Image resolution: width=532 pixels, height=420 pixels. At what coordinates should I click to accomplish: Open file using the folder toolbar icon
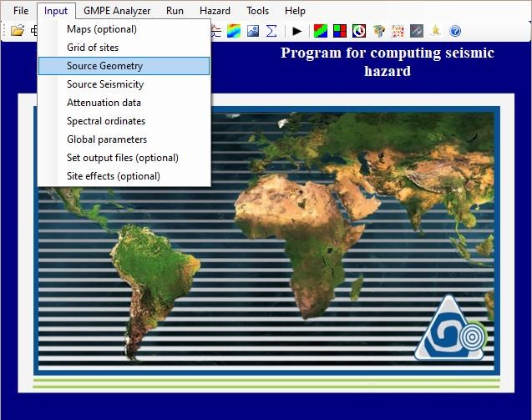click(17, 31)
